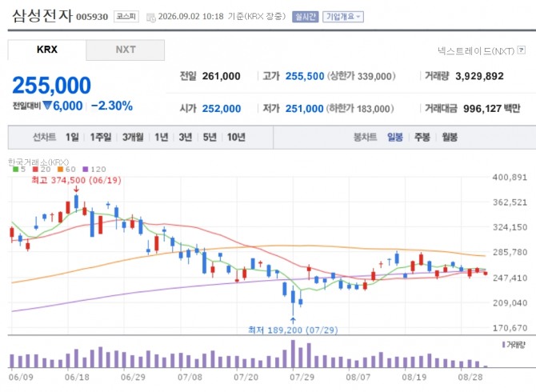Screen dimensions: 536x392
Task: Open the 넥스트레이드(NXT) link
Action: pos(476,51)
